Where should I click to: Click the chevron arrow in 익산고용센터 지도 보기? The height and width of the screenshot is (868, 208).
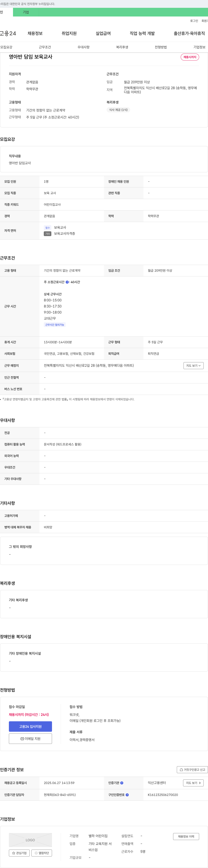point(200,783)
